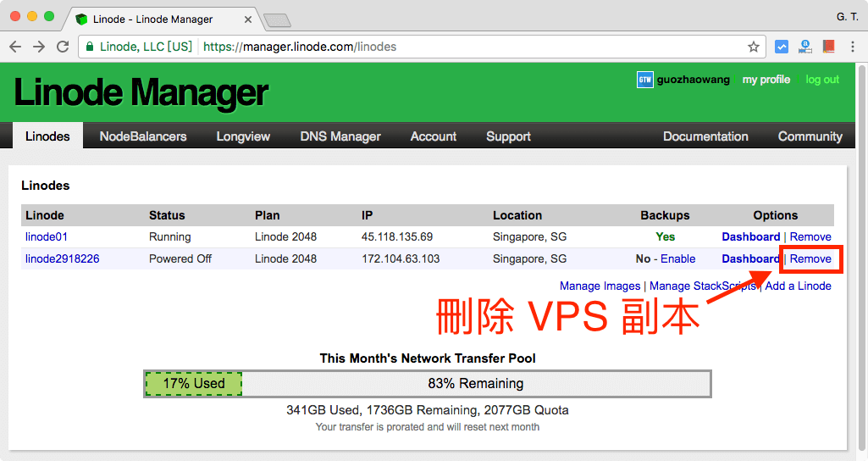868x461 pixels.
Task: Switch to the Linodes tab
Action: (x=47, y=136)
